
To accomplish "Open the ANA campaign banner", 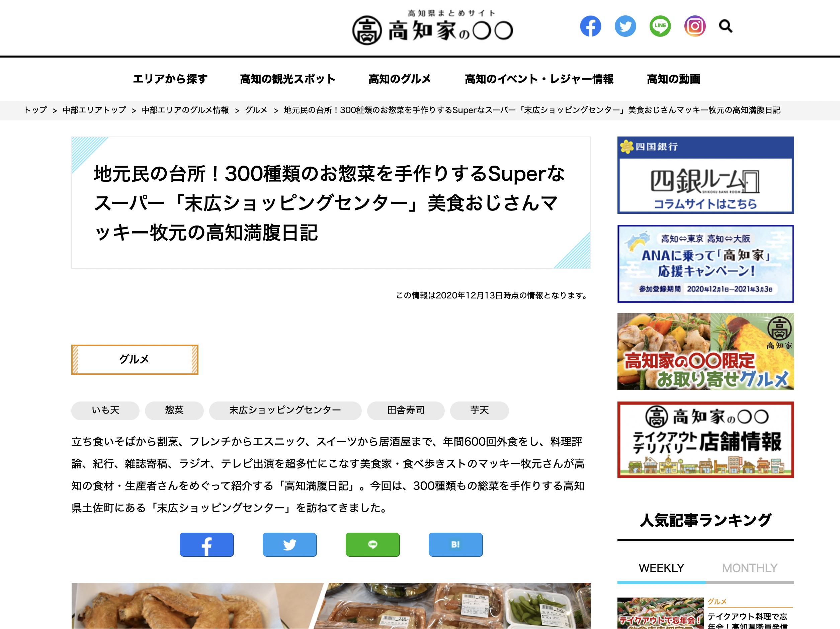I will (x=705, y=263).
